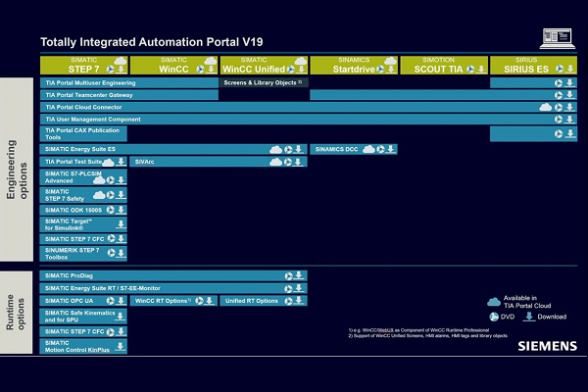Click the DVD icon in SIMATIC Energy Suite ES row
Image resolution: width=588 pixels, height=392 pixels.
tap(288, 150)
